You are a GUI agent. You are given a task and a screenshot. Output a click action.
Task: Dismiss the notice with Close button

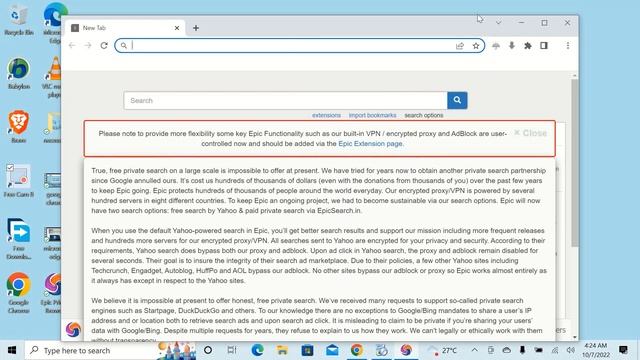tap(530, 133)
